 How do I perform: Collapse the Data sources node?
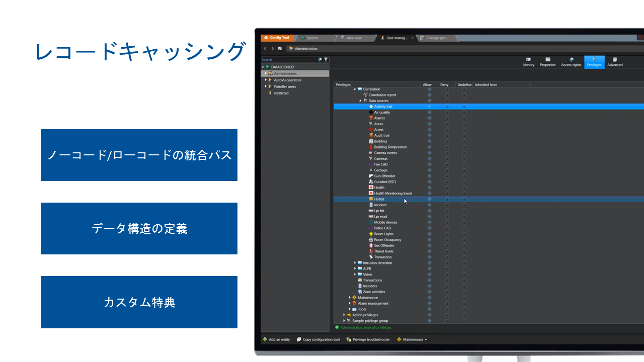360,101
